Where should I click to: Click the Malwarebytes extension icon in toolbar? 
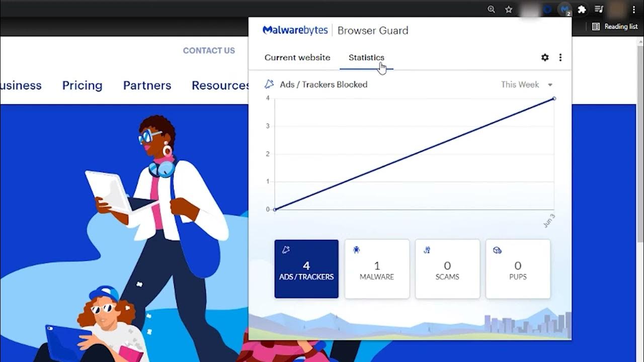[x=566, y=10]
